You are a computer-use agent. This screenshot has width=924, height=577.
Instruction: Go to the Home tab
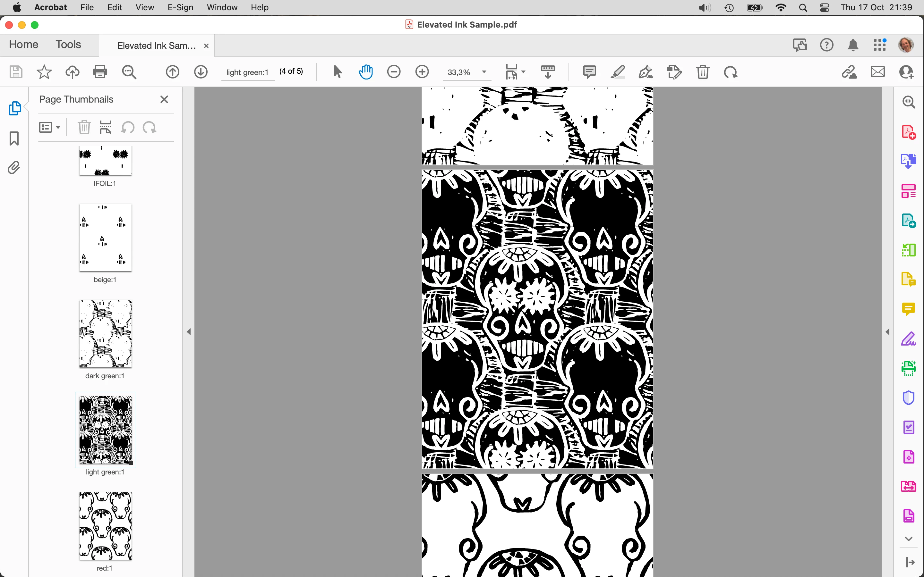(24, 44)
